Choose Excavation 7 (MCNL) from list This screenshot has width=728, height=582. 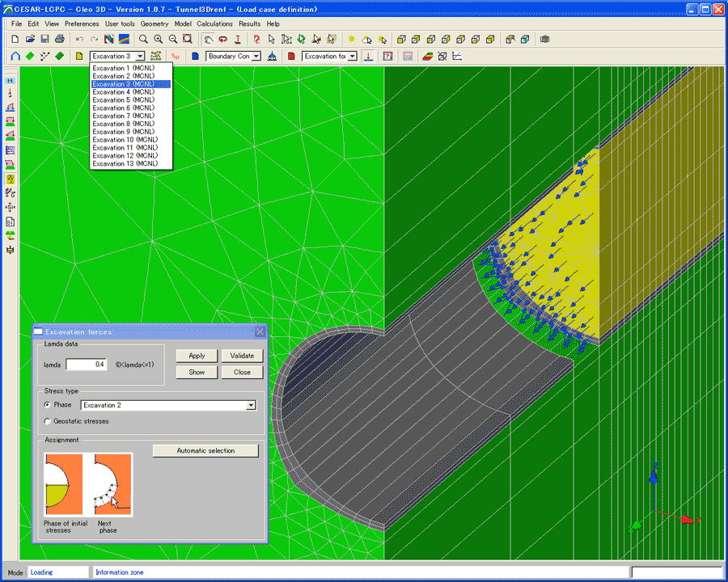[x=123, y=116]
